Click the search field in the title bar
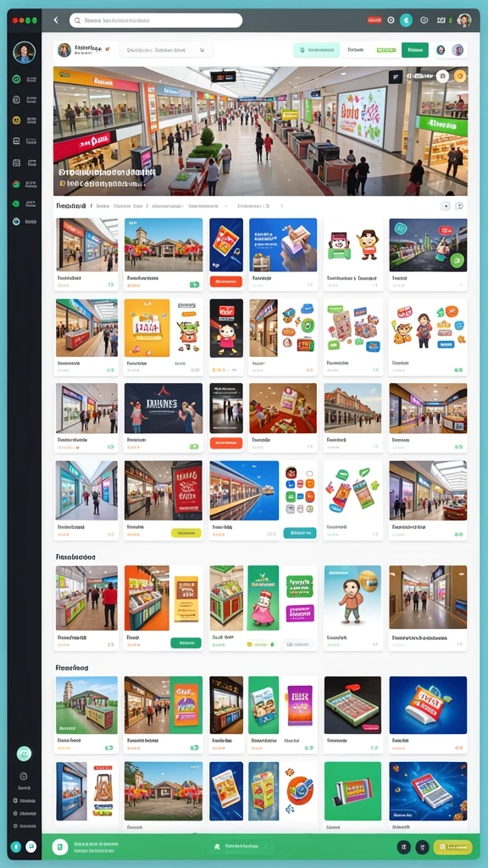The height and width of the screenshot is (868, 488). (x=156, y=20)
